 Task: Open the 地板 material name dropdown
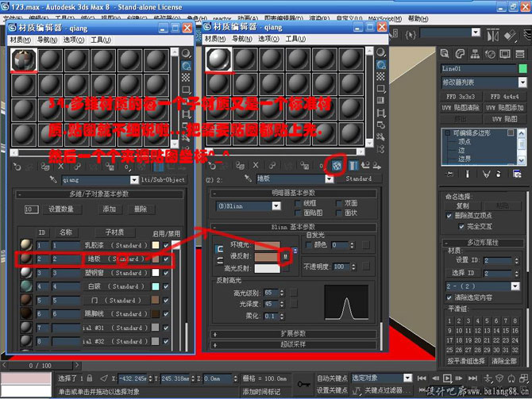click(x=329, y=178)
